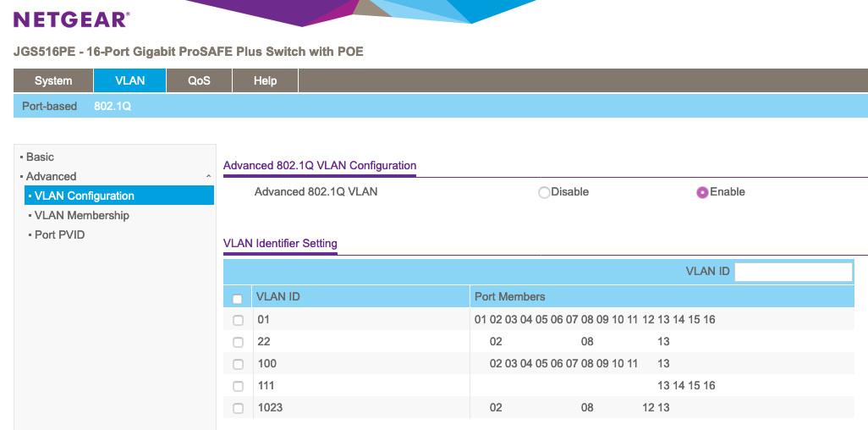The height and width of the screenshot is (430, 868).
Task: Check the box for VLAN 01
Action: (238, 320)
